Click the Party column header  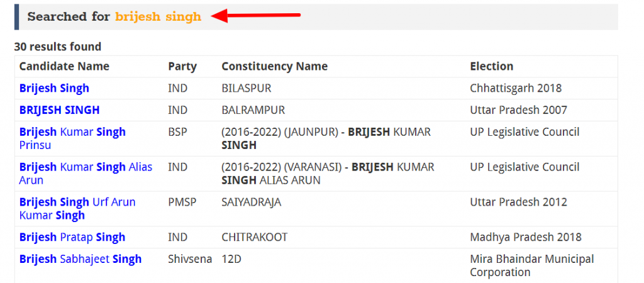click(182, 66)
